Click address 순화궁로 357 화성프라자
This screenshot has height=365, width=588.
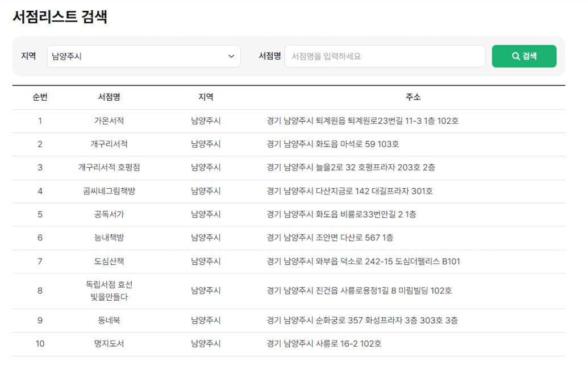point(359,320)
